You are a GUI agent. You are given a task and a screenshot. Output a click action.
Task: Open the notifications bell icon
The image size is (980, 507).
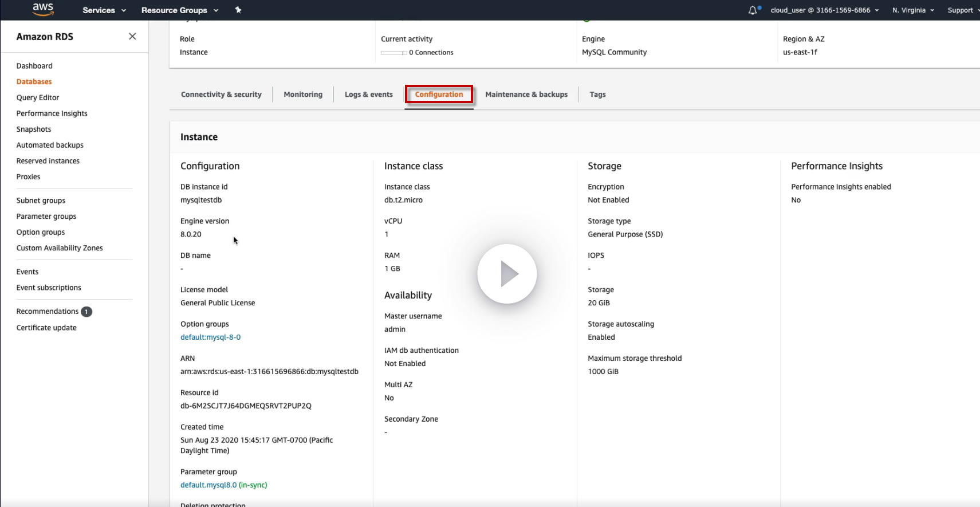[x=753, y=10]
